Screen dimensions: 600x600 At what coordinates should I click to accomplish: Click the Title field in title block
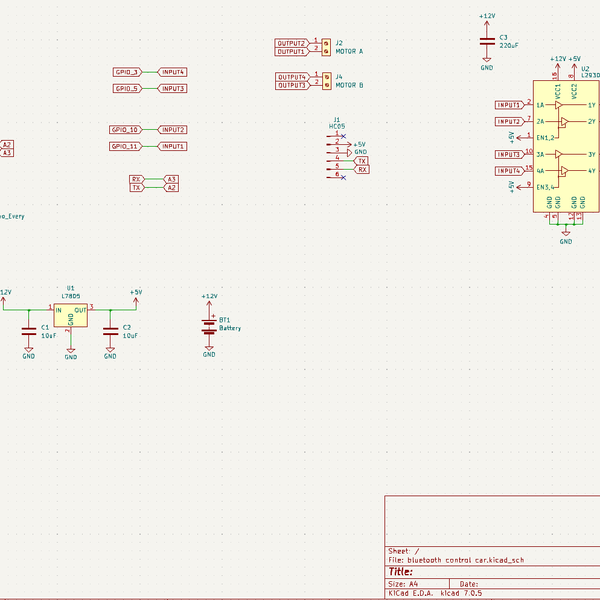pos(402,571)
